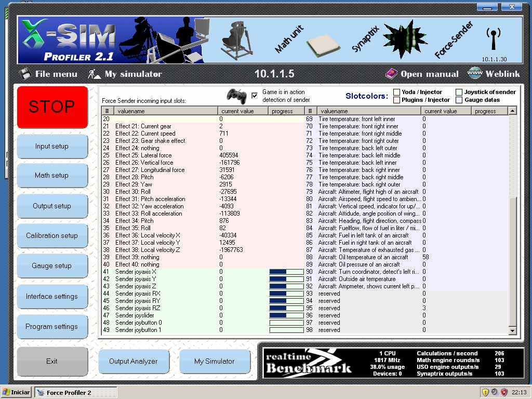This screenshot has height=399, width=532.
Task: Open the Math unit chip icon
Action: coord(323,45)
